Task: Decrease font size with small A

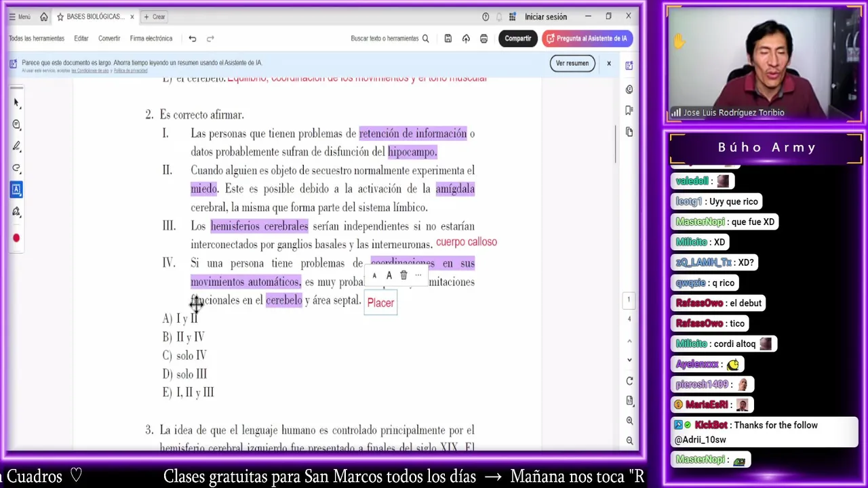Action: pos(374,276)
